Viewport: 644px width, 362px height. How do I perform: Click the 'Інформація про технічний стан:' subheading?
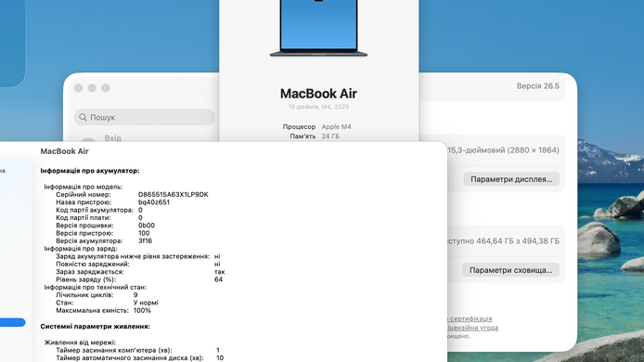[96, 287]
